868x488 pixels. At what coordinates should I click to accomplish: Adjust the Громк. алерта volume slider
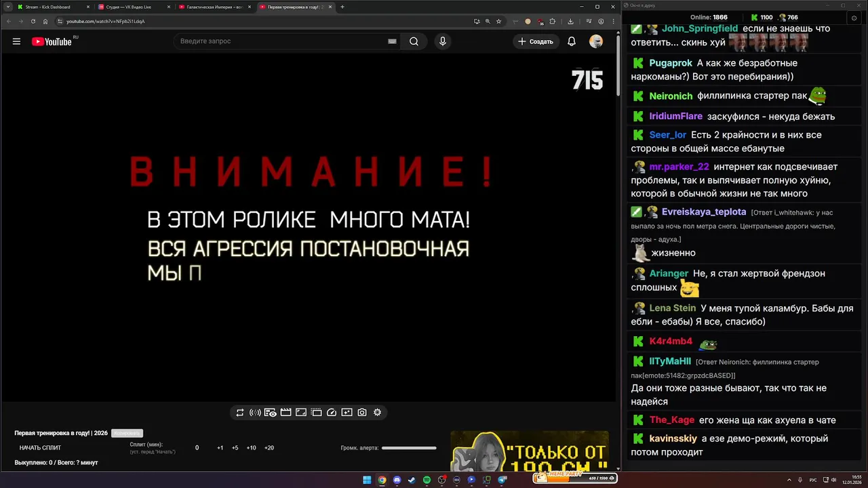coord(409,448)
